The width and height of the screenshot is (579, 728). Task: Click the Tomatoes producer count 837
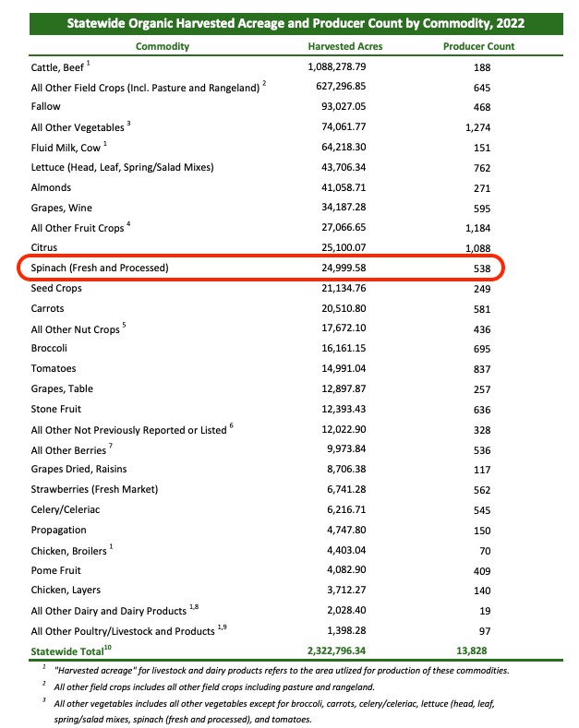479,369
